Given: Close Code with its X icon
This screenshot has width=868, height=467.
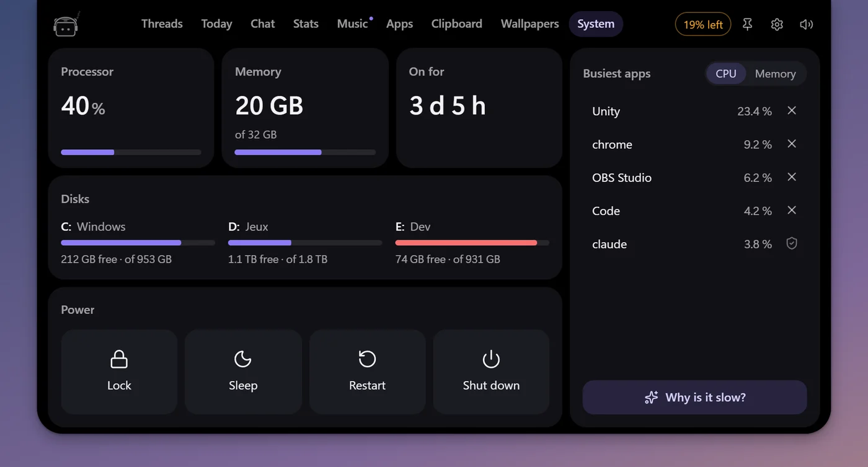Looking at the screenshot, I should [x=792, y=210].
